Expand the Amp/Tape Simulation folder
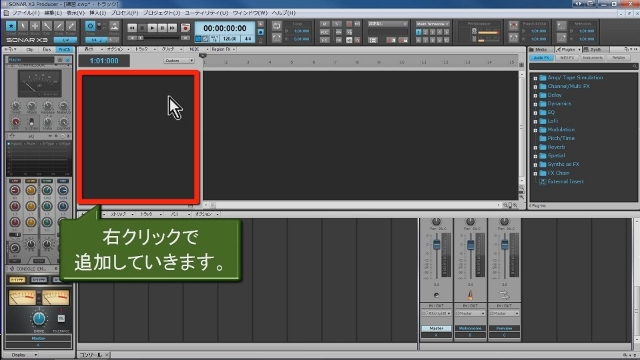The image size is (640, 360). (x=535, y=78)
